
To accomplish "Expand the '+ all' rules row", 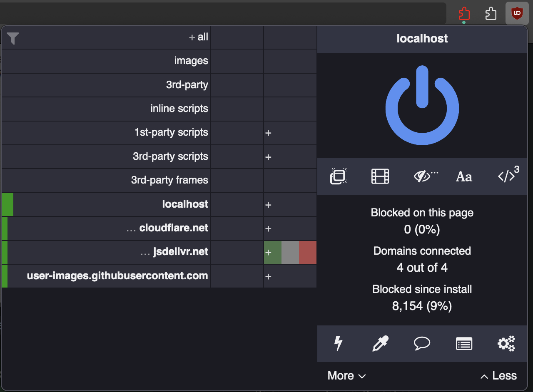I will [199, 37].
